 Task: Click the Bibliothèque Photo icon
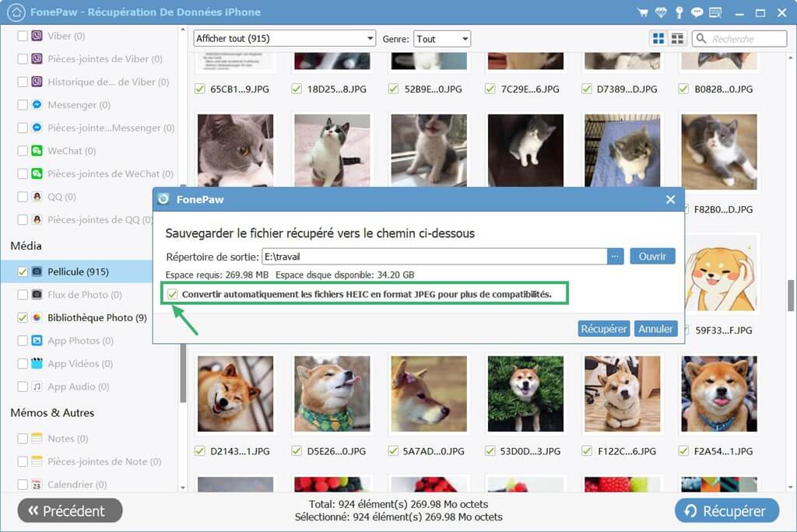37,317
